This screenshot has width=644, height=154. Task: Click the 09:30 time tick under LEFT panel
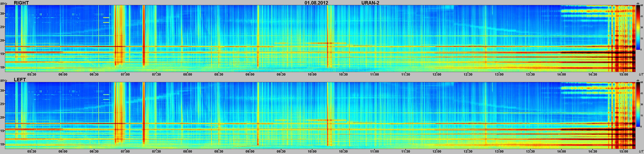click(281, 152)
